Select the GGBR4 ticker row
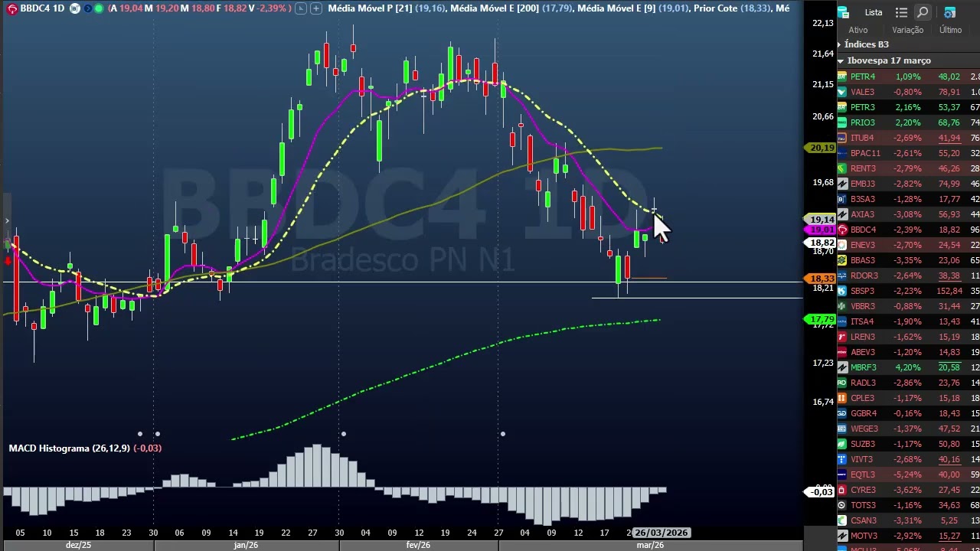The image size is (980, 551). [x=908, y=413]
